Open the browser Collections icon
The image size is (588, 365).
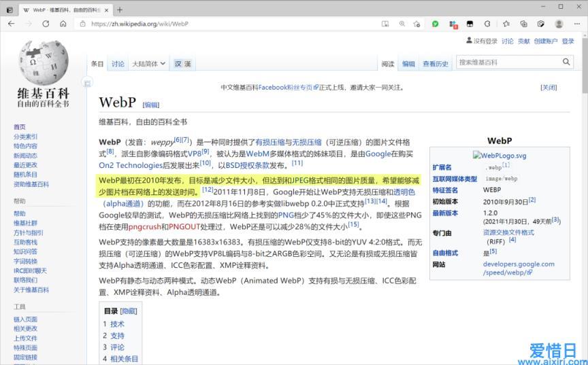click(523, 24)
